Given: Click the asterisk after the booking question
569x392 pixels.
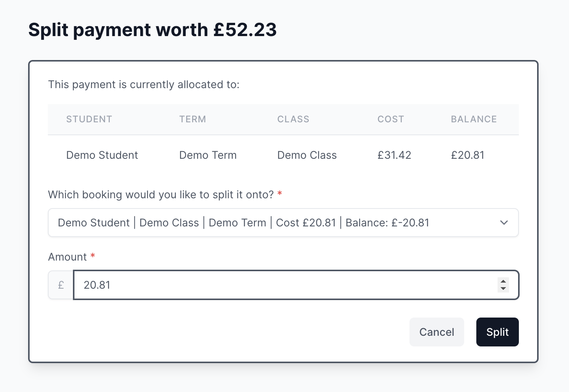Looking at the screenshot, I should [x=280, y=194].
